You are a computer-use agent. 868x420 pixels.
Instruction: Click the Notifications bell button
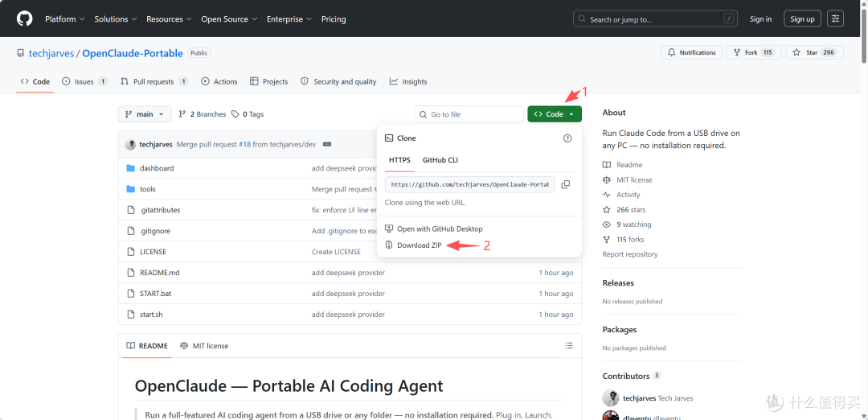click(x=691, y=52)
